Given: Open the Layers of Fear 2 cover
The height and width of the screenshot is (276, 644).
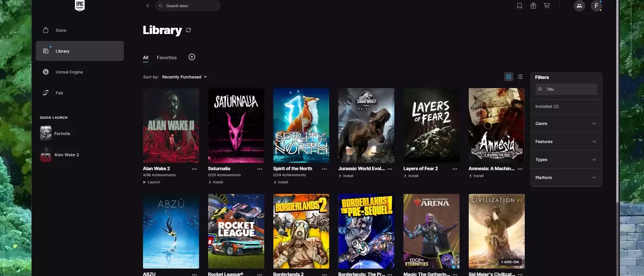Looking at the screenshot, I should 431,126.
